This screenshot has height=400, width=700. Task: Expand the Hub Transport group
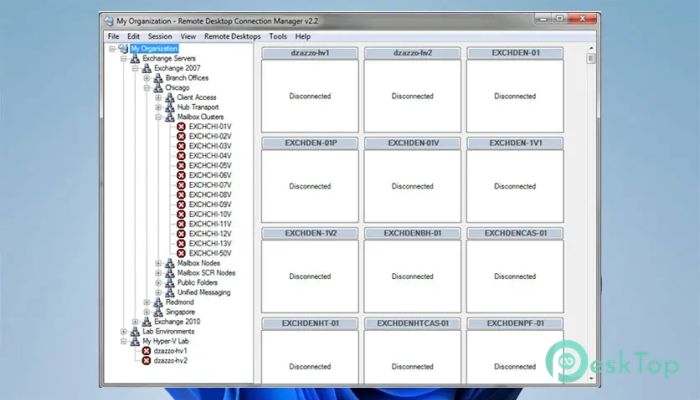pyautogui.click(x=158, y=107)
